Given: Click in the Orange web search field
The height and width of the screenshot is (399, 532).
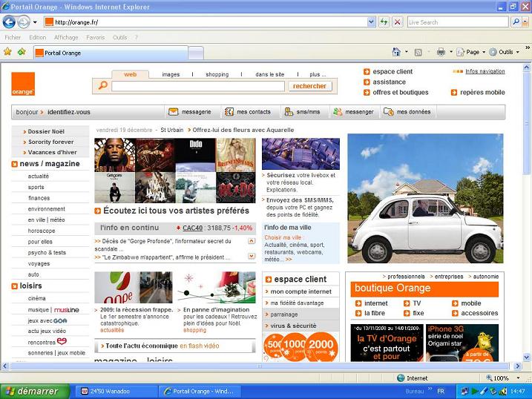Looking at the screenshot, I should click(198, 86).
